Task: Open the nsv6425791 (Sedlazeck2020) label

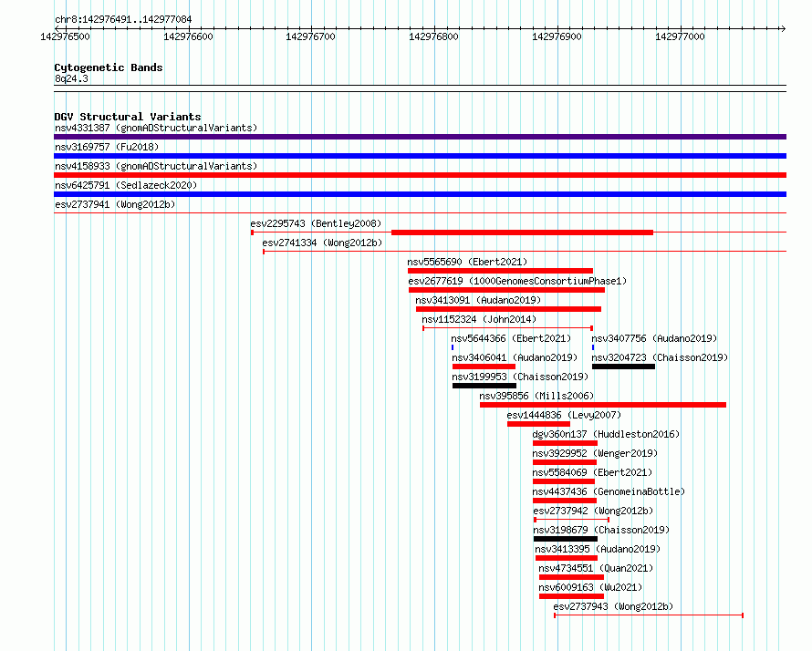Action: [126, 185]
